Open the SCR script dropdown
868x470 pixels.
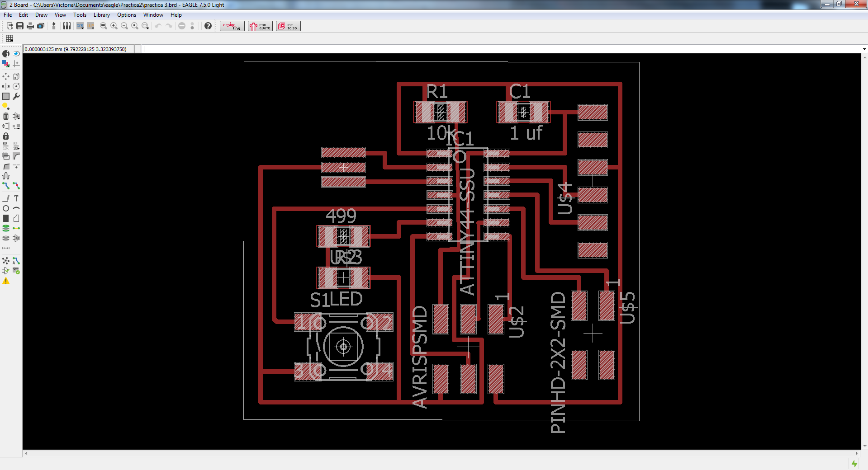coord(80,26)
